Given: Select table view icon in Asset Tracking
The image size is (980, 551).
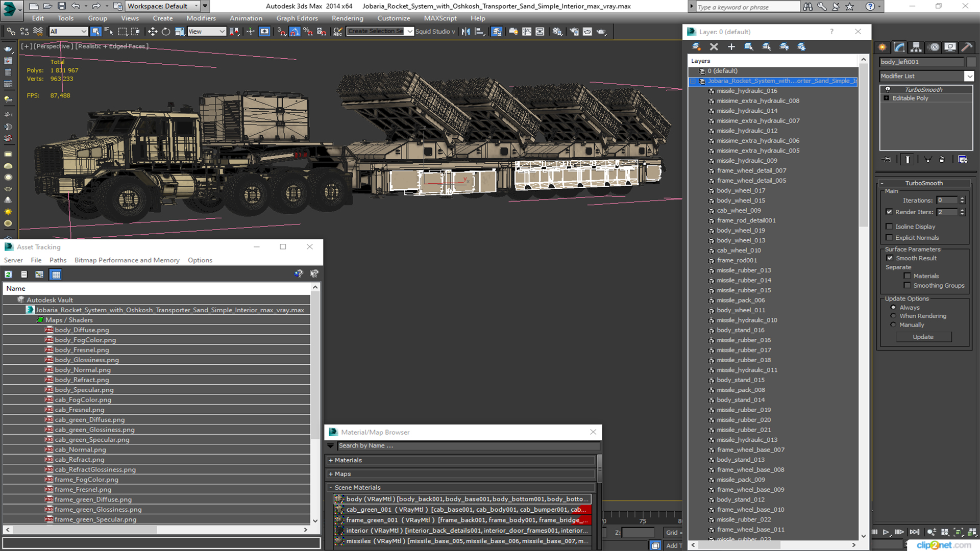Looking at the screenshot, I should tap(56, 274).
